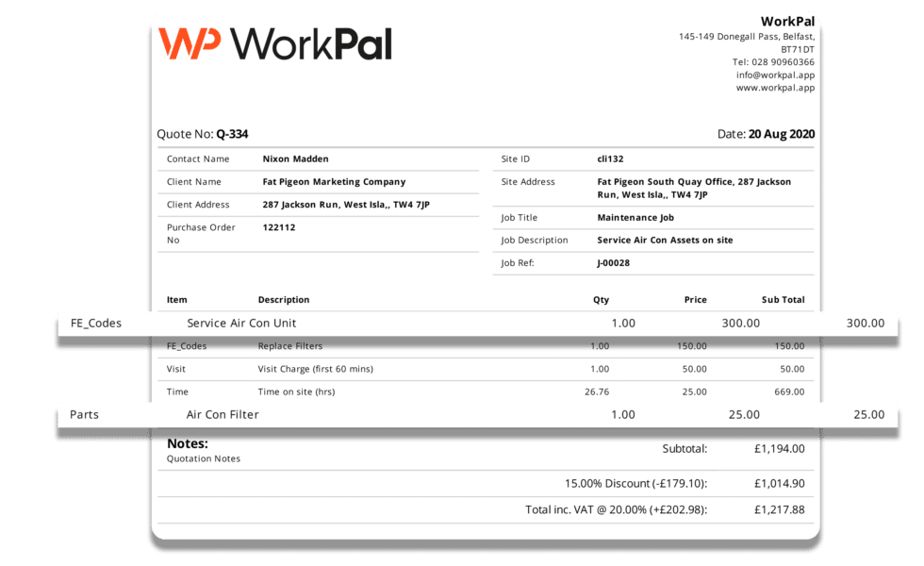Screen dimensions: 924x566
Task: Select the Total inc. VAT figure
Action: 777,510
